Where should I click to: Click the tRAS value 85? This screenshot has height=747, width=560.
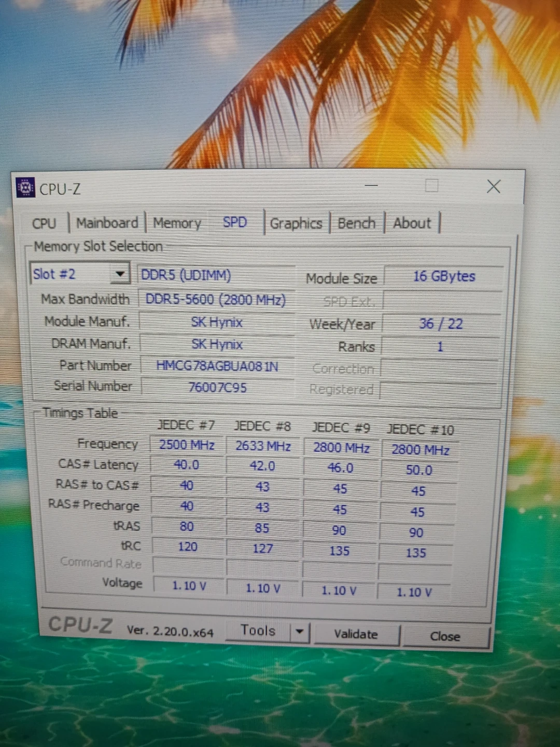pos(262,528)
